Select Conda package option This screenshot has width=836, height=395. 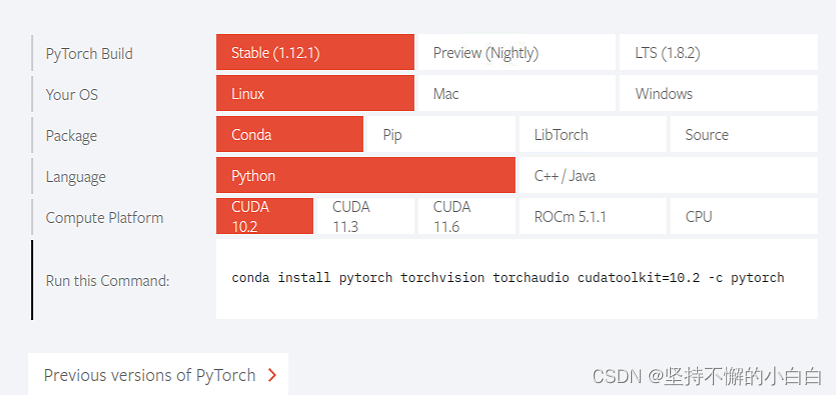290,134
